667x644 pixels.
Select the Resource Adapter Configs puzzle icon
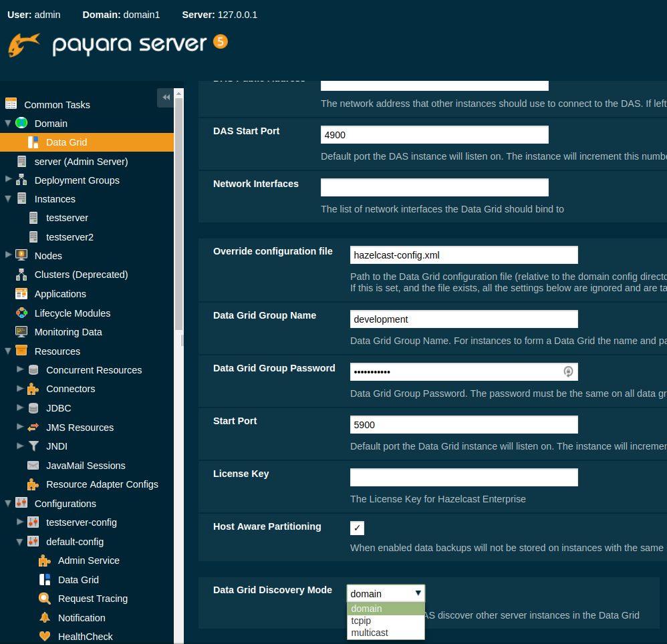pos(31,484)
